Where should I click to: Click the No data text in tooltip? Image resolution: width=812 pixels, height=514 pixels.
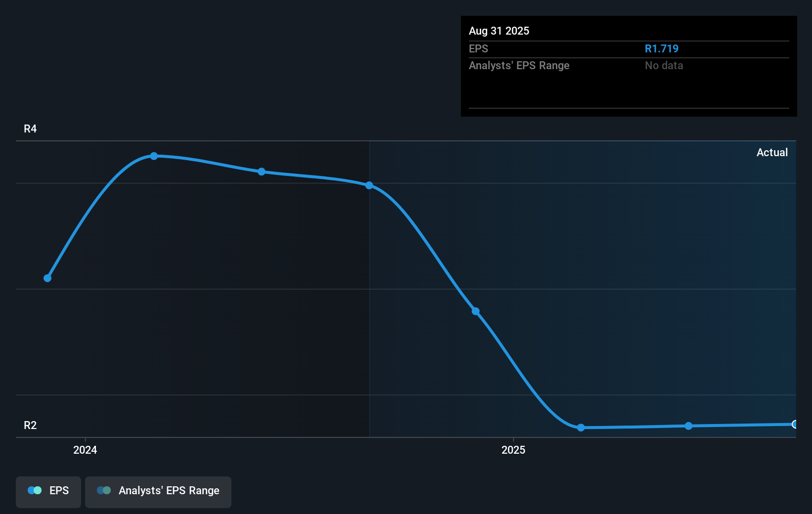point(664,66)
